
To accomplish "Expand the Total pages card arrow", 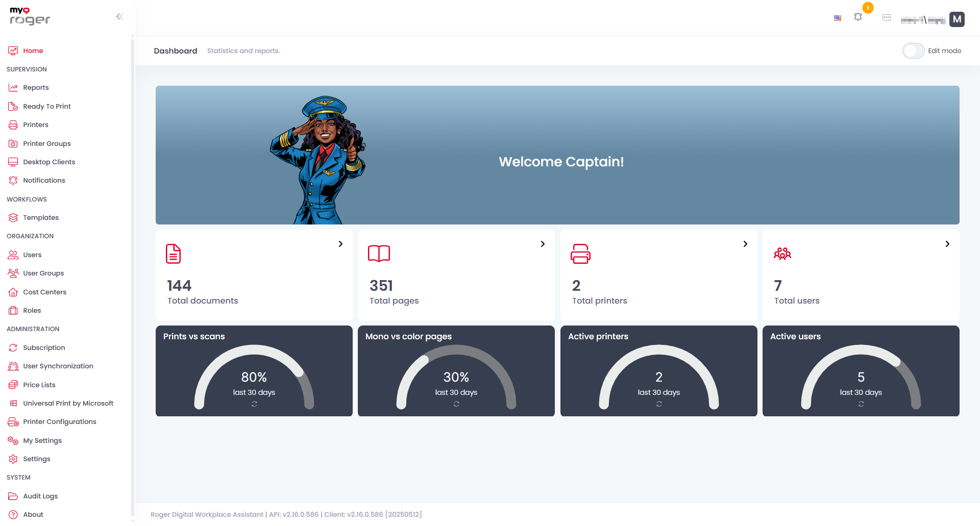I will click(x=543, y=244).
